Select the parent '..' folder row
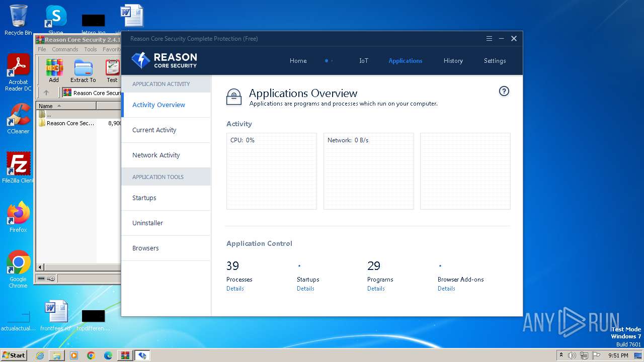Screen dimensions: 644x362 (78, 115)
